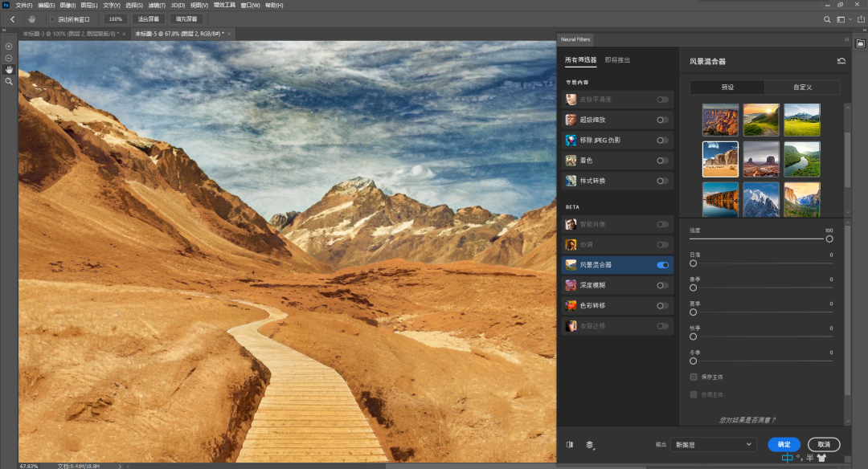Click the 强度 slider handle
The width and height of the screenshot is (868, 469).
click(829, 239)
